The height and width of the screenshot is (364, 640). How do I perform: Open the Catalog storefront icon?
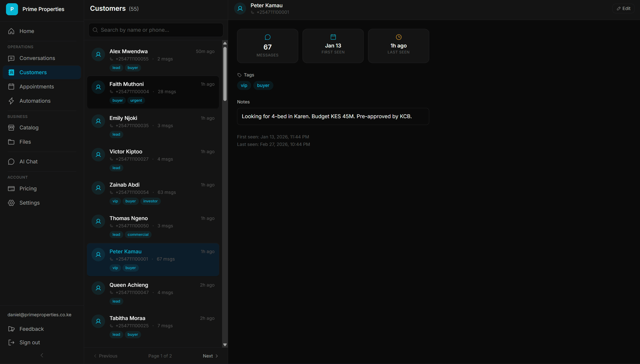11,128
